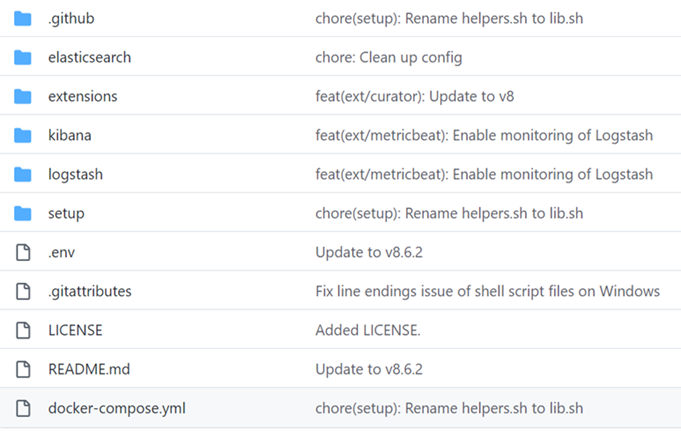The image size is (681, 431).
Task: Open the docker-compose.yml file
Action: coord(116,409)
